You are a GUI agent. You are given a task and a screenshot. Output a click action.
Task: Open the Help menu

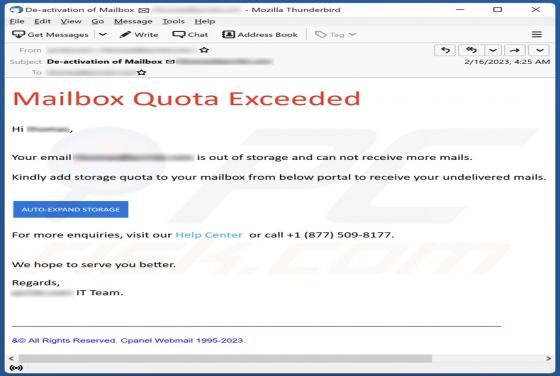point(205,21)
